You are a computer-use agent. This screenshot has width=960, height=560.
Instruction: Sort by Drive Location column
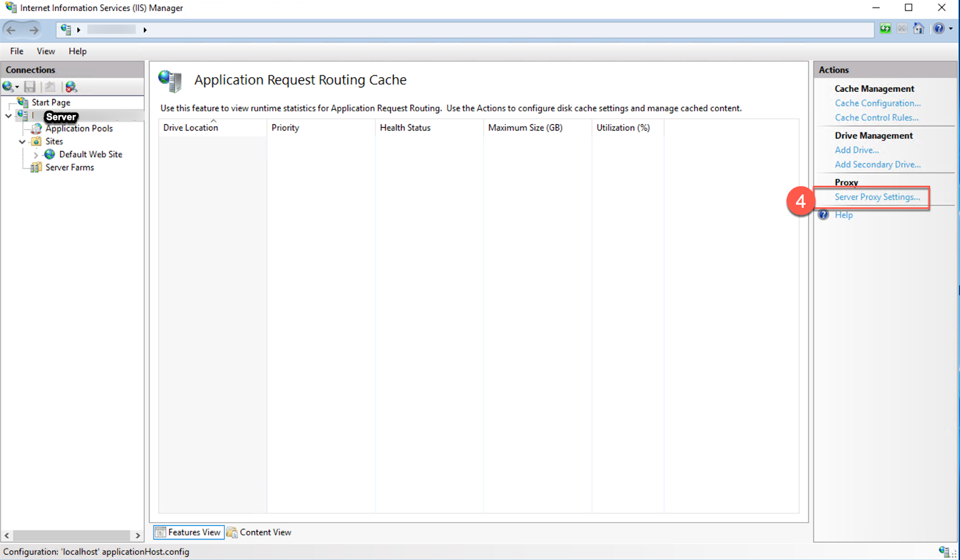(x=212, y=128)
